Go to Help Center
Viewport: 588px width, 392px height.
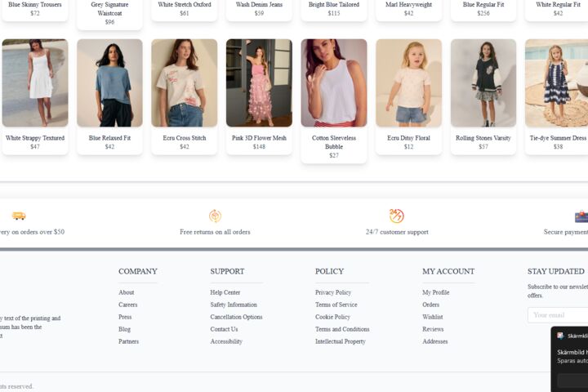225,292
